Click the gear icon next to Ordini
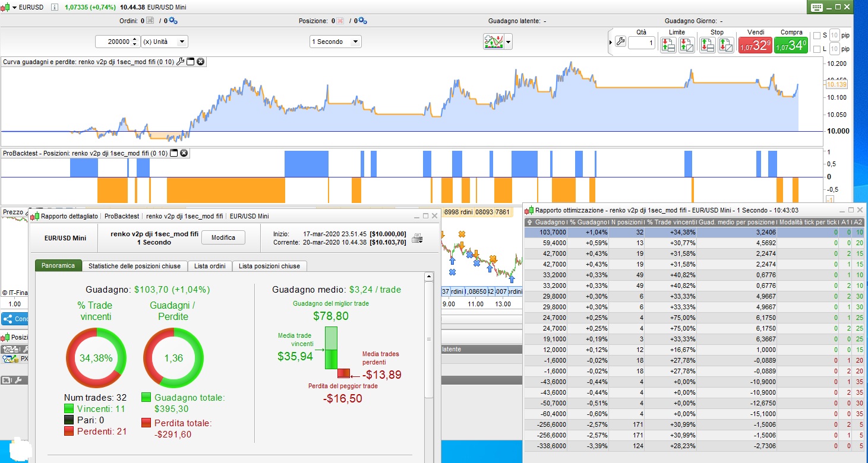This screenshot has height=463, width=868. (173, 21)
